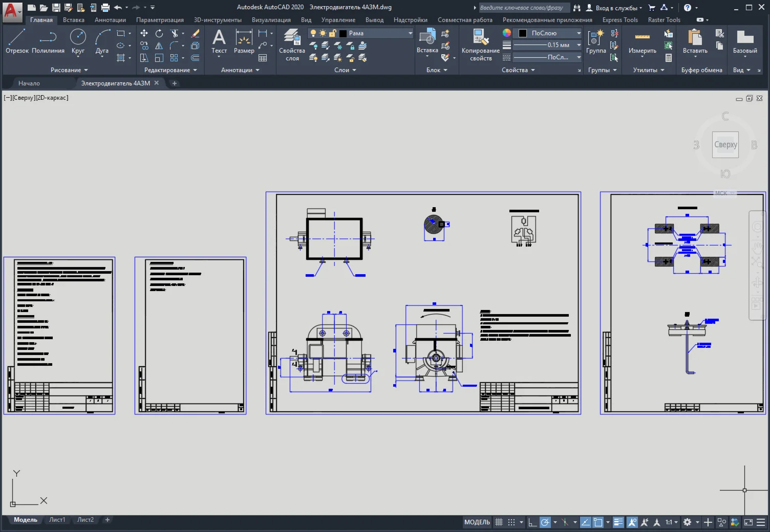Select the Дуга arc tool
Viewport: 770px width, 532px height.
[102, 41]
